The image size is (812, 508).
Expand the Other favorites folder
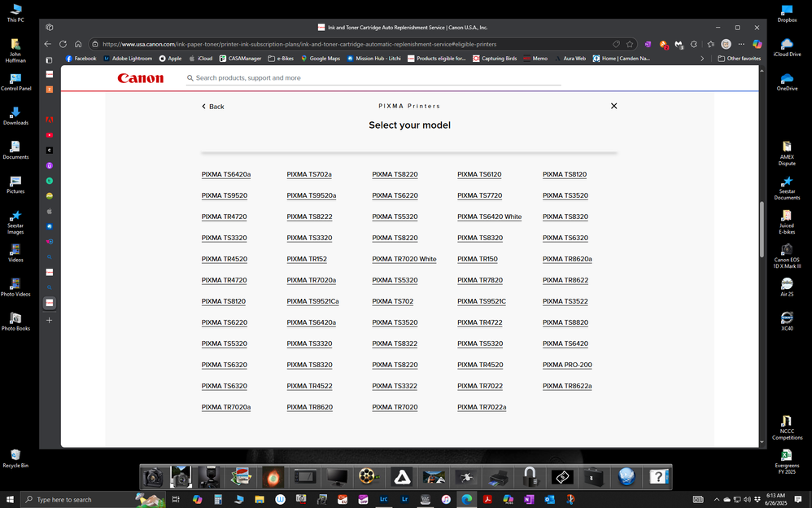click(738, 58)
